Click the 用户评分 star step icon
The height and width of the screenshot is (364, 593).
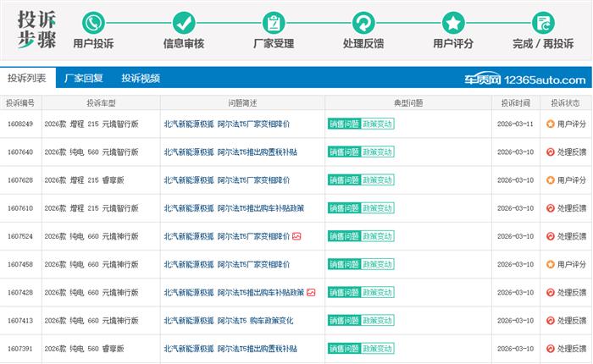(x=453, y=23)
